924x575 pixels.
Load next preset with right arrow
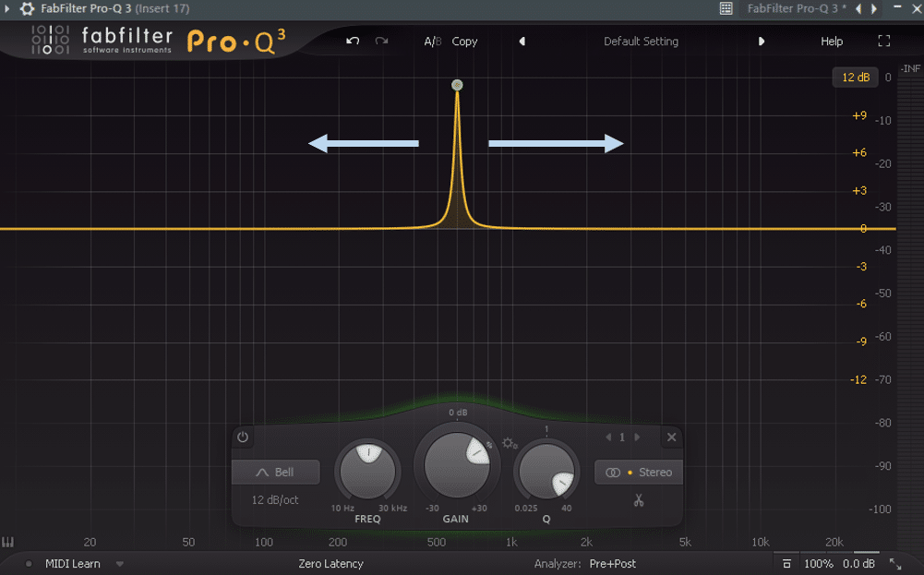(x=761, y=42)
